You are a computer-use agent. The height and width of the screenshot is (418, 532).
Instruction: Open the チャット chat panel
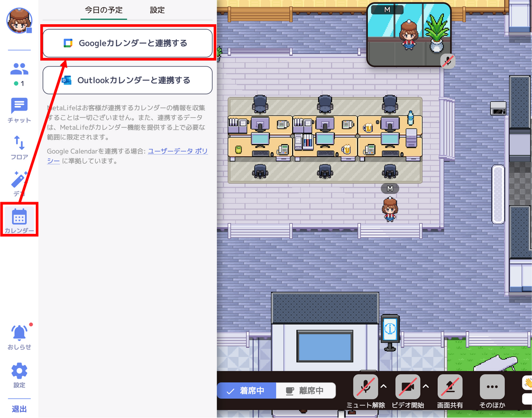[x=19, y=110]
